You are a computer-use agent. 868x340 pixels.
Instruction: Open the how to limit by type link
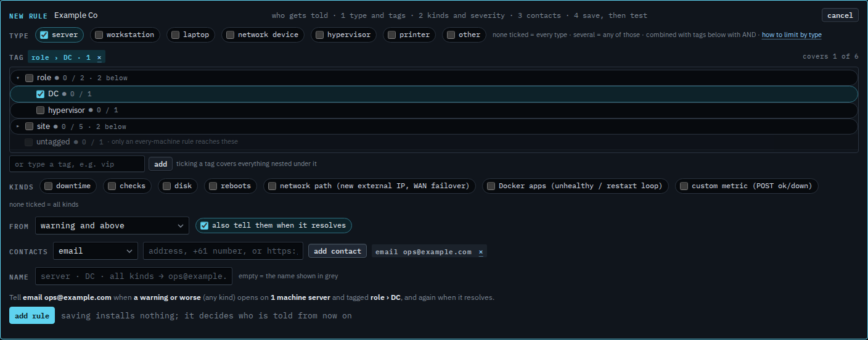[792, 35]
